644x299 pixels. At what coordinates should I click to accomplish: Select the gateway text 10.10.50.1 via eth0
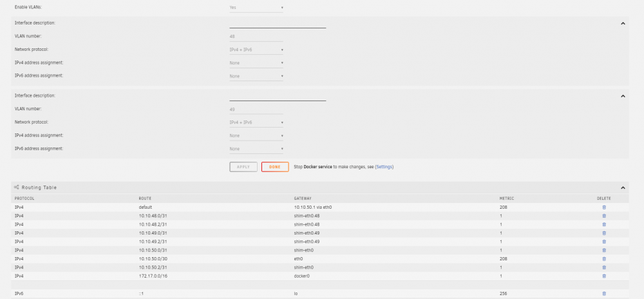coord(313,207)
